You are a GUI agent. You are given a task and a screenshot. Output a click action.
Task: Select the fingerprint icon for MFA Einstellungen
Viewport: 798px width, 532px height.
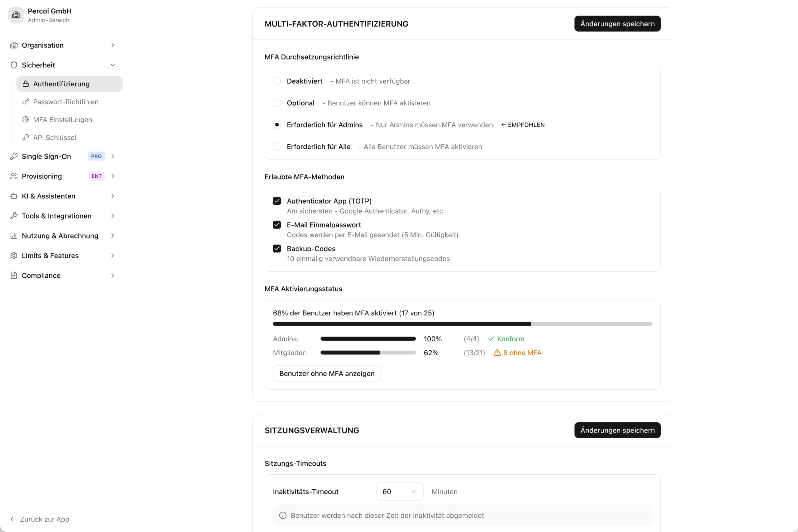(26, 119)
